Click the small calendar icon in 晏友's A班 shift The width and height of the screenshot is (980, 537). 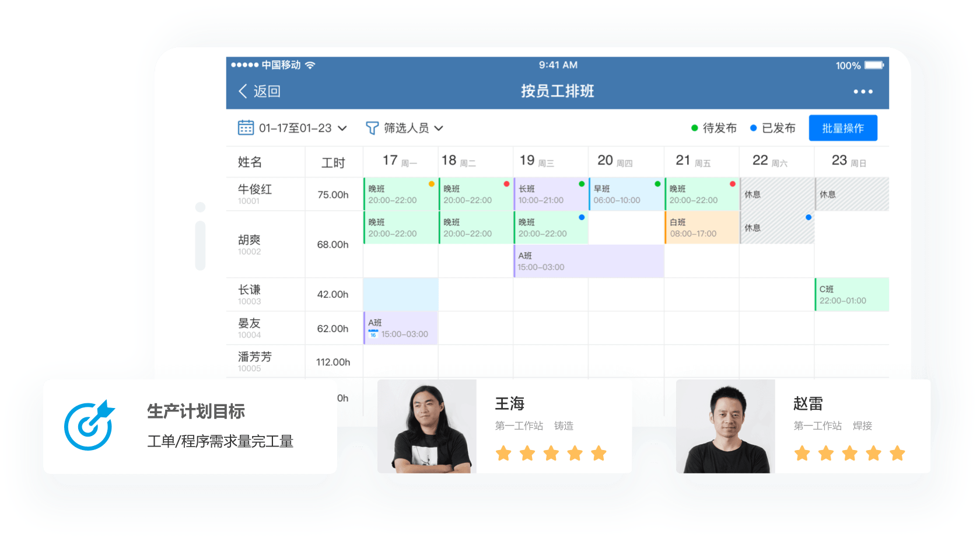coord(373,334)
